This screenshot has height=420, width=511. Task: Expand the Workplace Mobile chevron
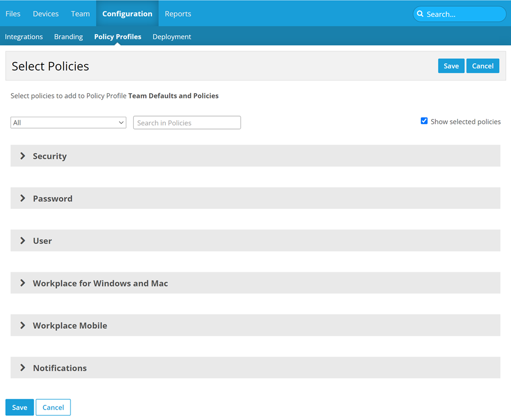click(x=23, y=326)
